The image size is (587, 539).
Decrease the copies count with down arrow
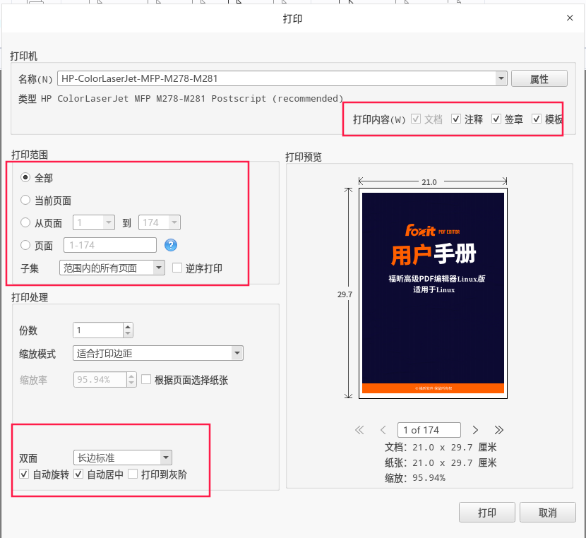(128, 334)
